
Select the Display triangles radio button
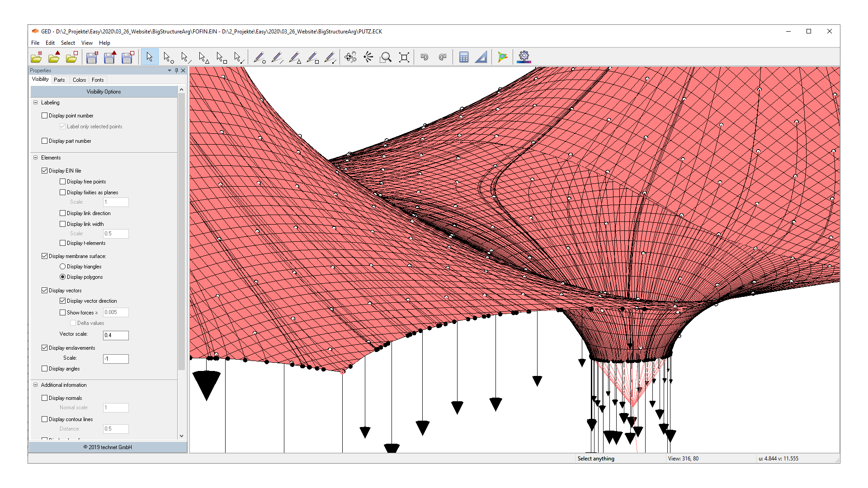tap(62, 266)
